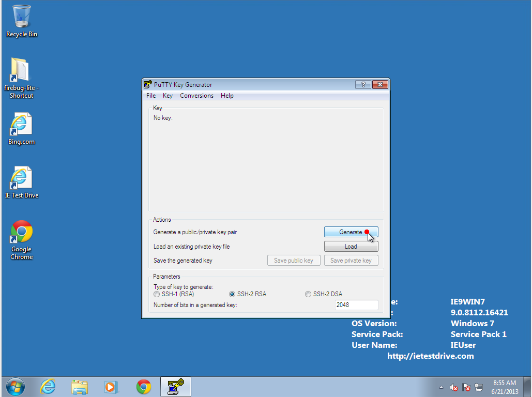
Task: Open the Conversions menu
Action: tap(197, 96)
